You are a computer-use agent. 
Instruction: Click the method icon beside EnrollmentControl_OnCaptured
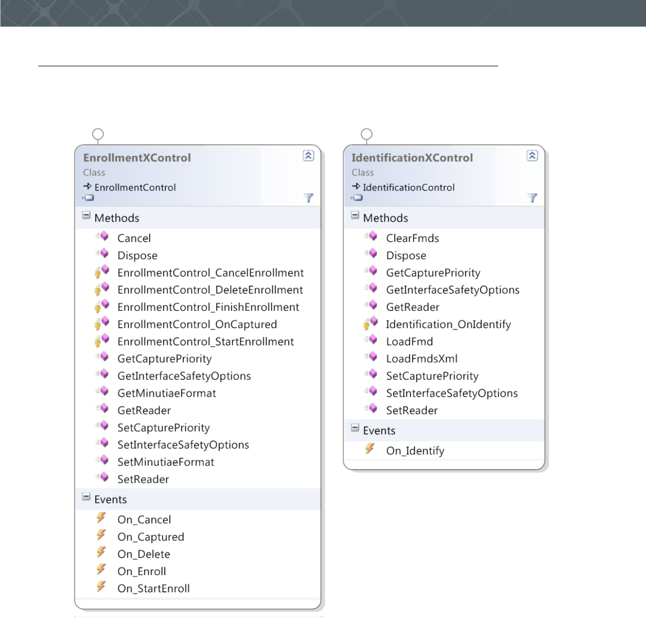pyautogui.click(x=101, y=324)
